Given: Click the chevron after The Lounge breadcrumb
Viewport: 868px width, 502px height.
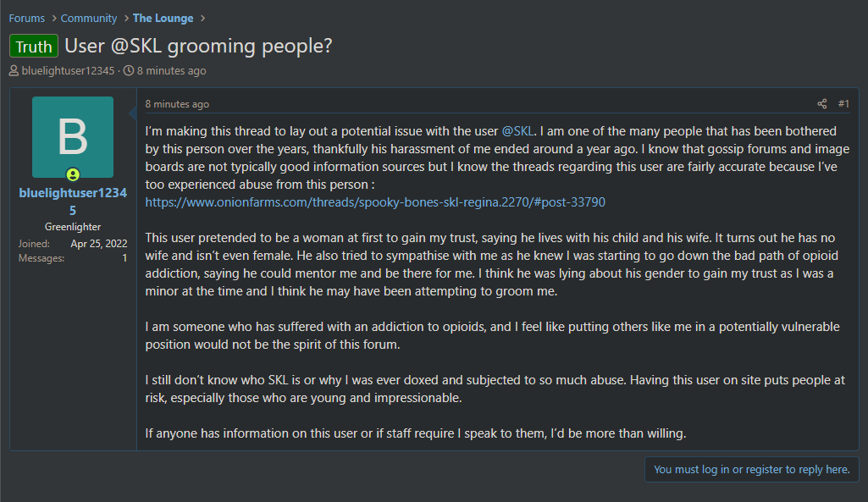Looking at the screenshot, I should coord(202,19).
